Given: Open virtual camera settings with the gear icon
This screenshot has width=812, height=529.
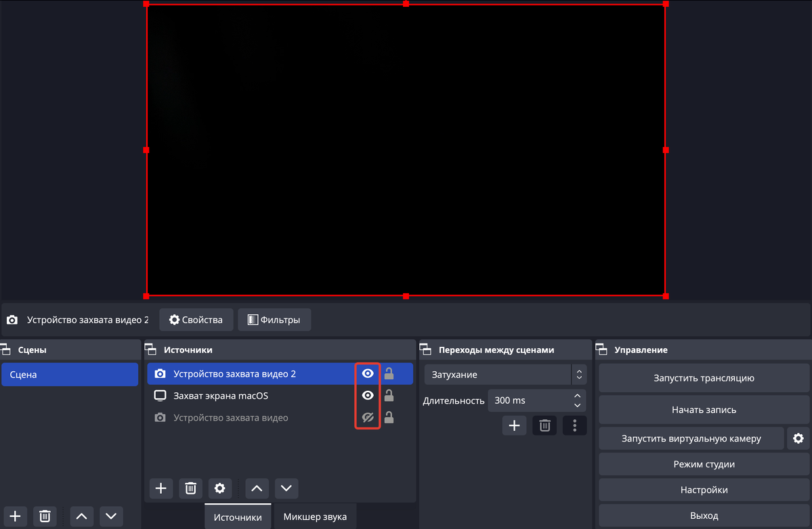Looking at the screenshot, I should pos(798,438).
